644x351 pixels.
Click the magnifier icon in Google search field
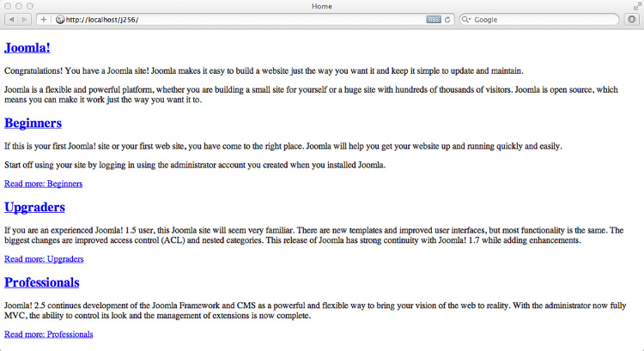[x=466, y=19]
